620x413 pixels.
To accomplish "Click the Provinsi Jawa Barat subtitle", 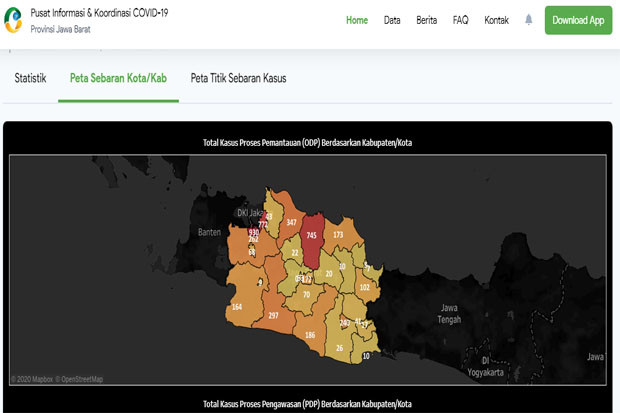I will (60, 29).
